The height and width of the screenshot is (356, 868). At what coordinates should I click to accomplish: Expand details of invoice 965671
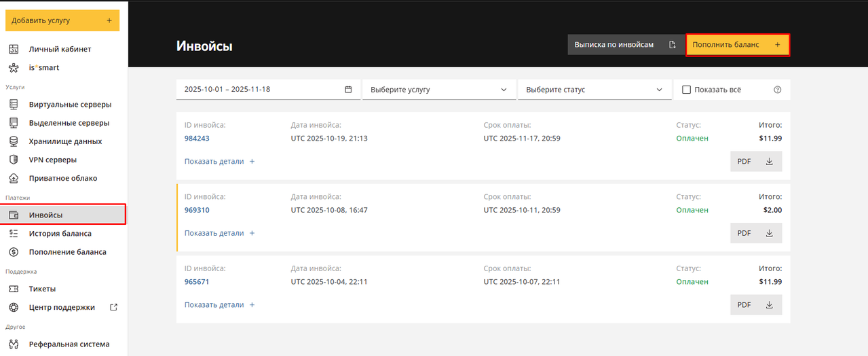219,305
